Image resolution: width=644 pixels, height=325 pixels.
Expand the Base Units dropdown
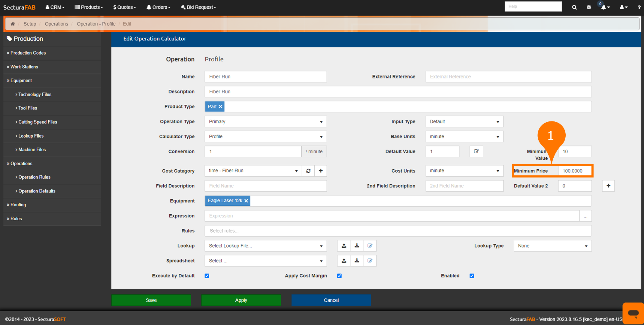coord(464,137)
